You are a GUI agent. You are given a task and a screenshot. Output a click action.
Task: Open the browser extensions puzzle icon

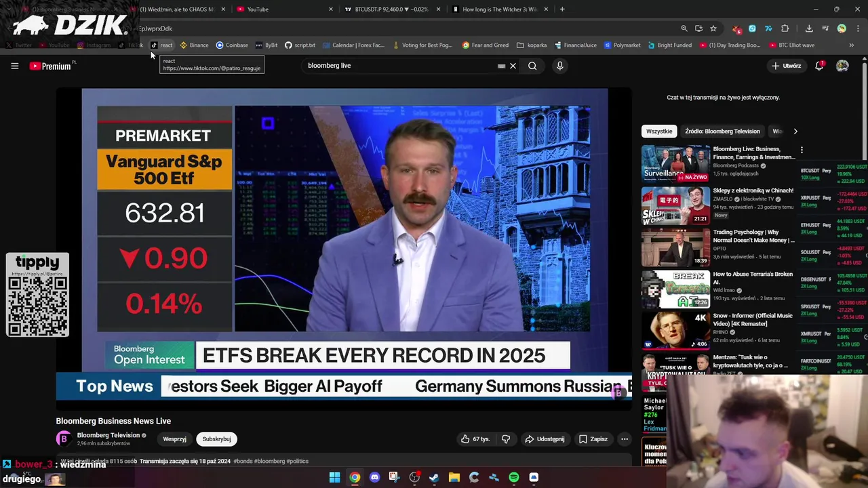coord(785,28)
